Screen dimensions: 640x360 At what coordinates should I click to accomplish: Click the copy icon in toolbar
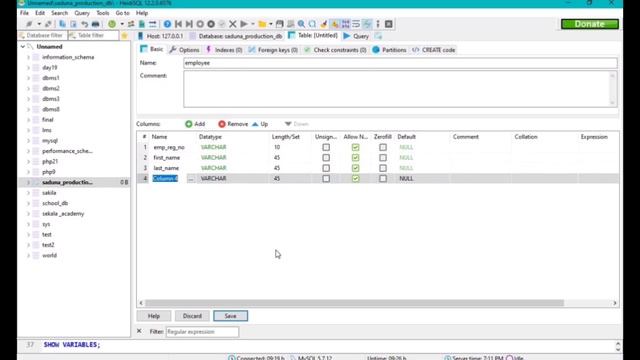pos(62,24)
